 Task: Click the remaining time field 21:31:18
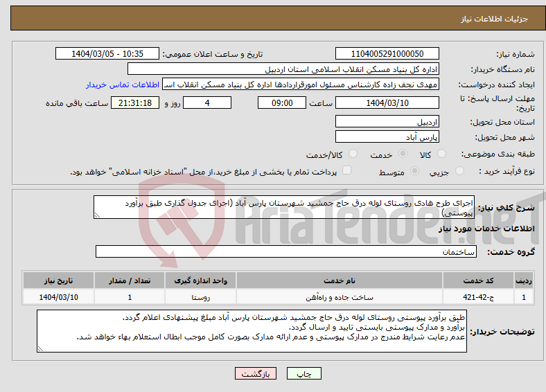coord(135,103)
